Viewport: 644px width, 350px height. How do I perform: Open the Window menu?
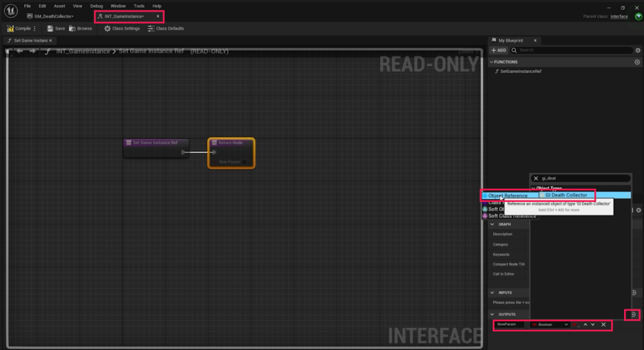(x=118, y=6)
